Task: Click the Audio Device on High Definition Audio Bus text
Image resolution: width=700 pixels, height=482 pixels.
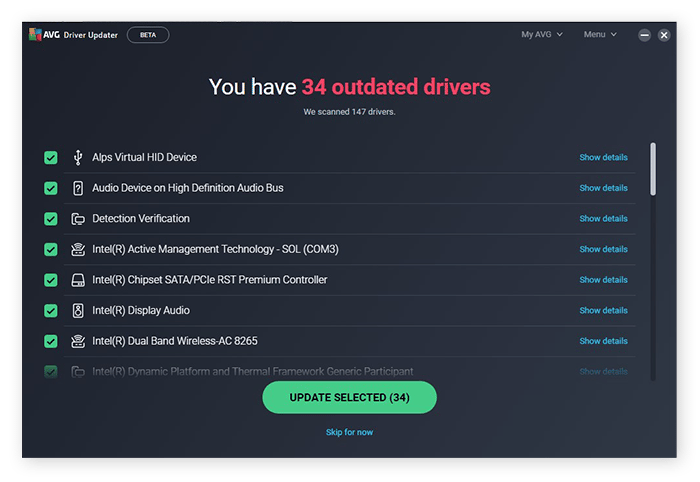Action: [188, 188]
